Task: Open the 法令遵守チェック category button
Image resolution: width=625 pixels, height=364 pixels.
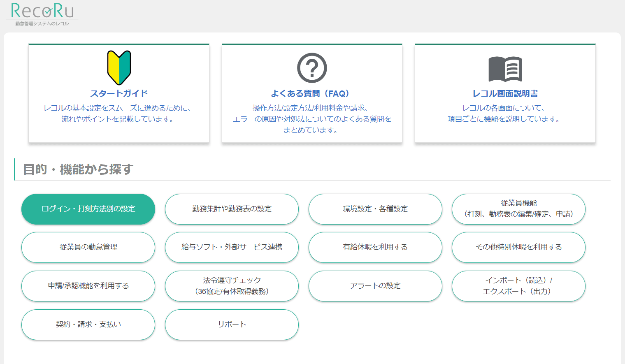Action: pyautogui.click(x=232, y=286)
